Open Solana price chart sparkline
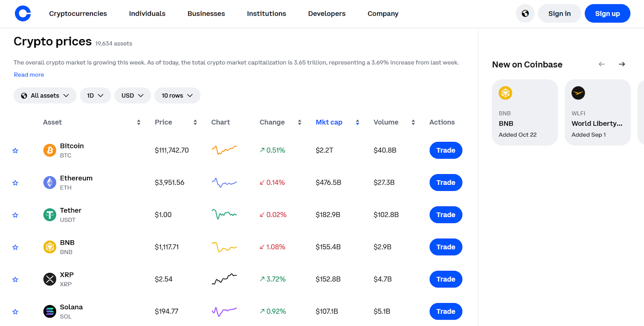Screen dimensions: 644x326 224,311
